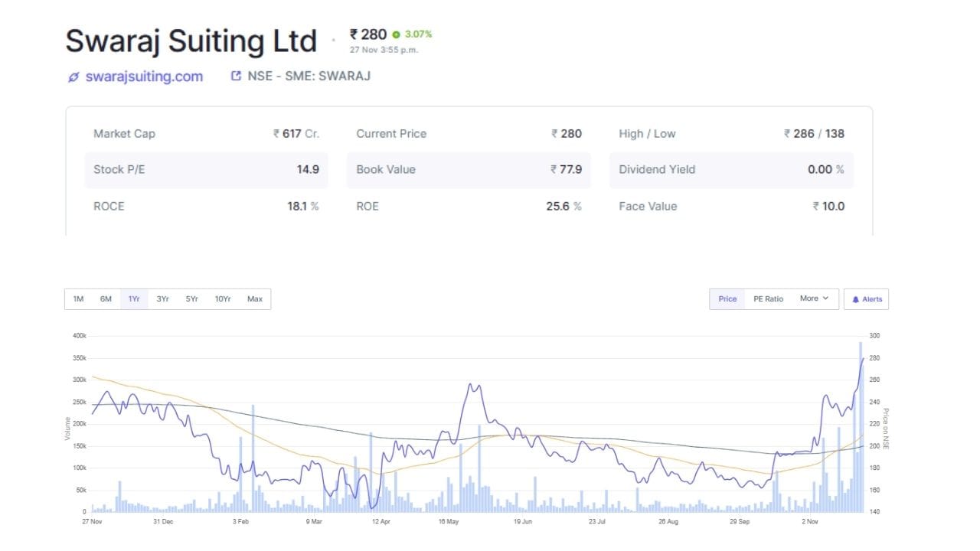Select the Price chart view
The height and width of the screenshot is (551, 980).
coord(727,299)
